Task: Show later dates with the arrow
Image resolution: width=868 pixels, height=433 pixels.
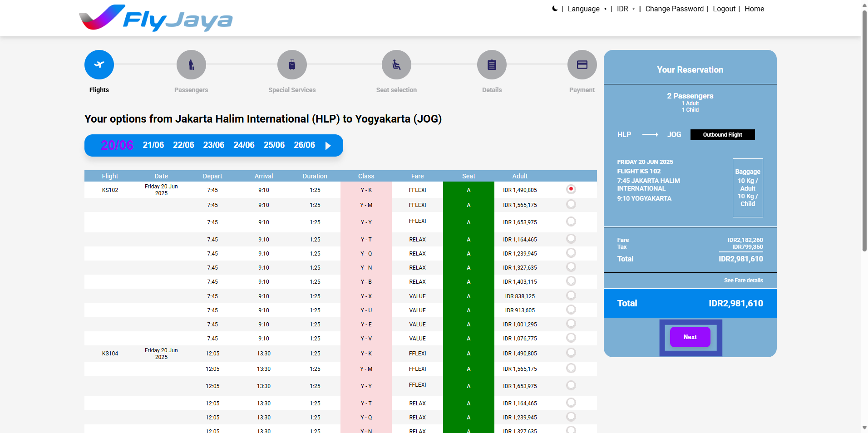Action: (x=328, y=146)
